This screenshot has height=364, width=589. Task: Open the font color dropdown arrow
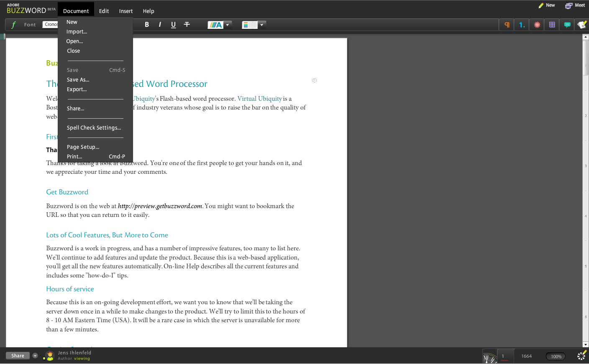[228, 24]
